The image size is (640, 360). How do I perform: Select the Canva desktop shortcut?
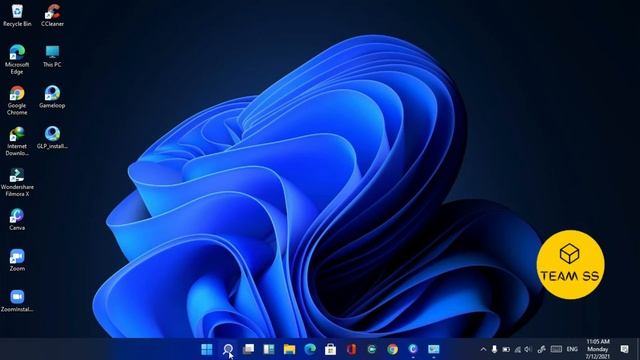17,220
